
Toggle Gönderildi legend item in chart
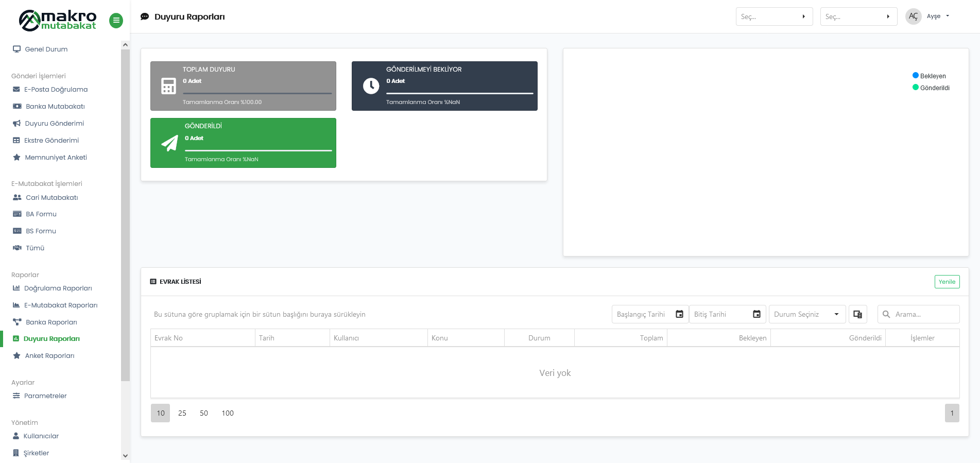pyautogui.click(x=931, y=88)
